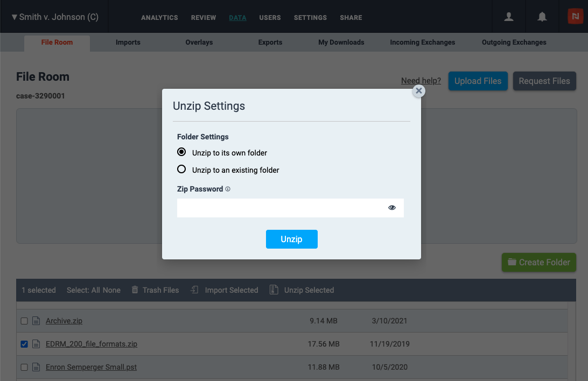Click the user profile icon

(x=508, y=17)
